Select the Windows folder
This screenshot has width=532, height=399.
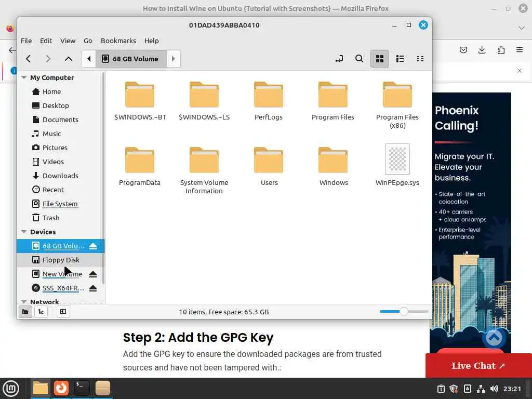point(334,167)
